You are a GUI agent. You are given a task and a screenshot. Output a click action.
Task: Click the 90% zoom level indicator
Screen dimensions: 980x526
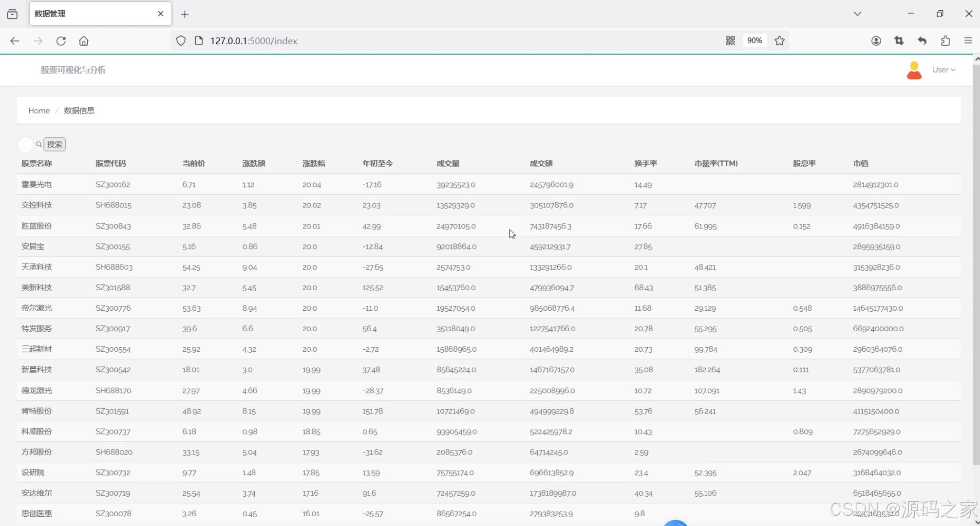pos(754,41)
